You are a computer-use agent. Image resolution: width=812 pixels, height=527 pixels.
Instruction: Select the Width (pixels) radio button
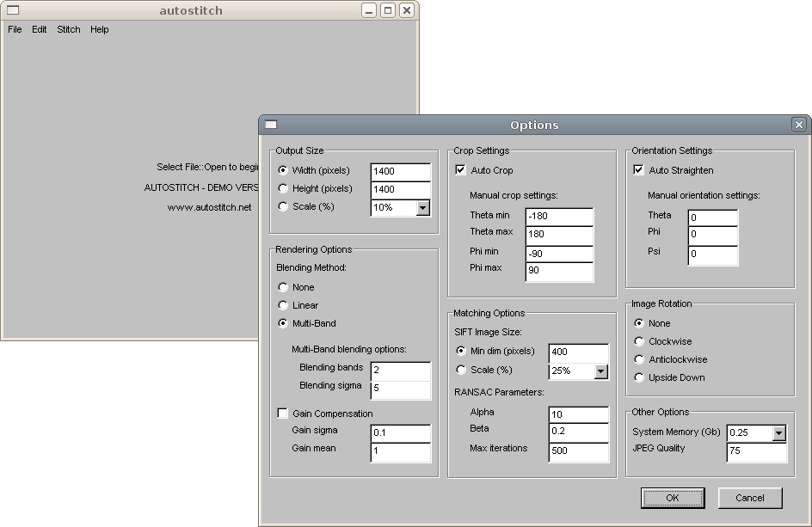pyautogui.click(x=283, y=170)
